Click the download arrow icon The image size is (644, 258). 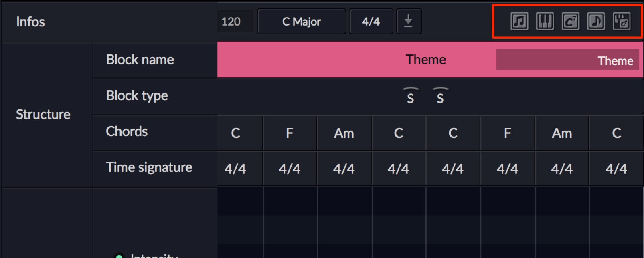(x=409, y=21)
